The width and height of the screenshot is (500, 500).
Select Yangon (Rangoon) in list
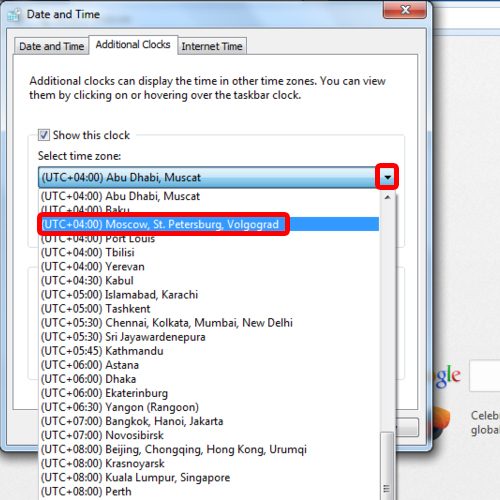point(209,407)
